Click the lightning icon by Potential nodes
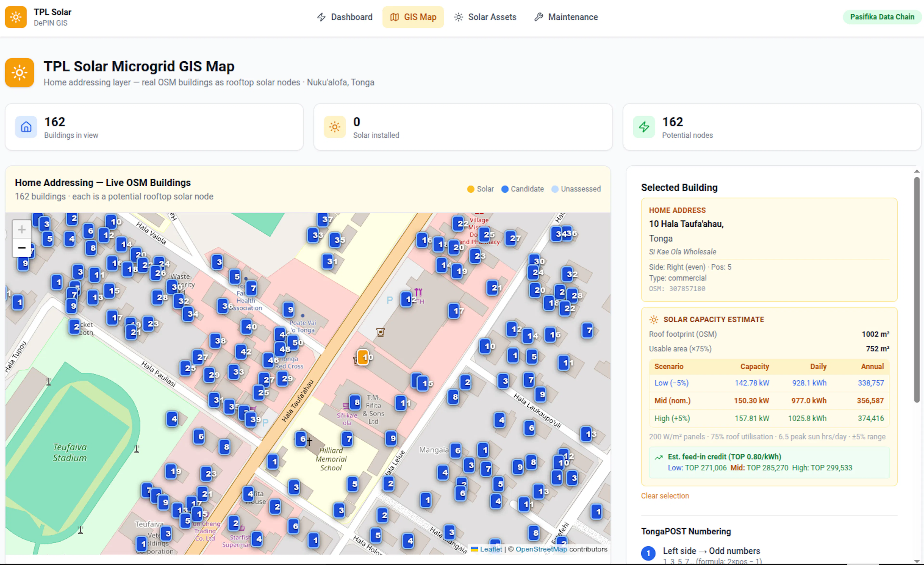The image size is (924, 565). (644, 127)
